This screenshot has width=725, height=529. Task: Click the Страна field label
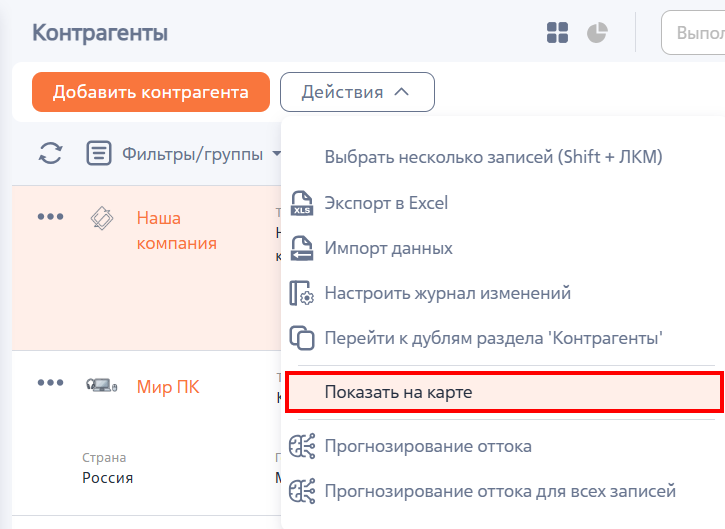(x=104, y=458)
